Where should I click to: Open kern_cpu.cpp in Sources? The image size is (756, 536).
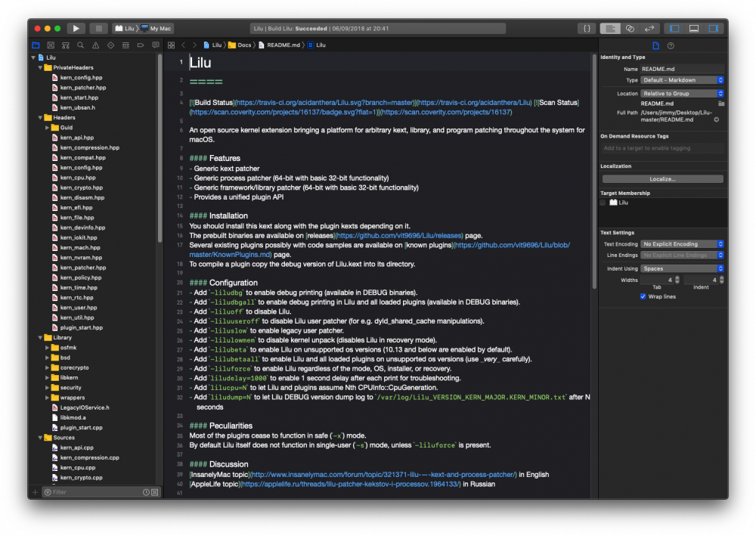[x=74, y=467]
